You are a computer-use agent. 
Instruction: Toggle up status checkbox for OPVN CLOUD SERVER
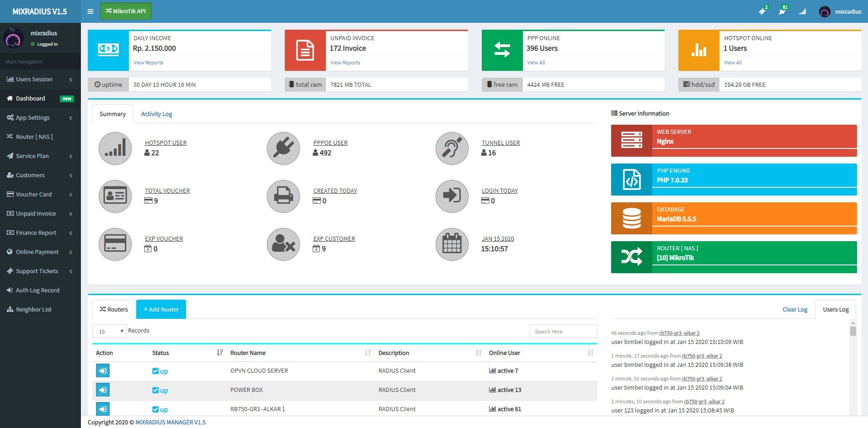click(155, 371)
